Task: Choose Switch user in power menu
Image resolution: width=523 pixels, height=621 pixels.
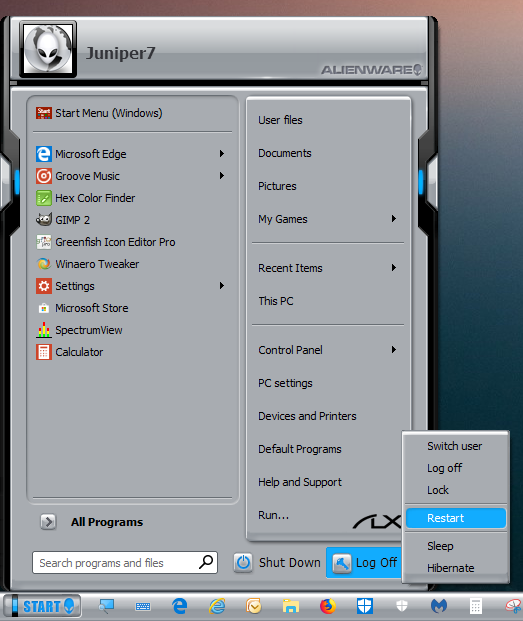Action: point(456,446)
